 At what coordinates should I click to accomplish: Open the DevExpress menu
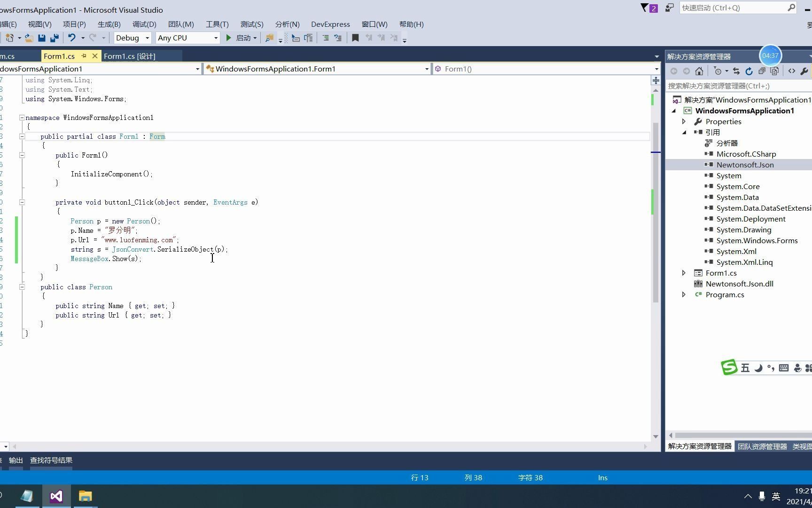(x=330, y=24)
